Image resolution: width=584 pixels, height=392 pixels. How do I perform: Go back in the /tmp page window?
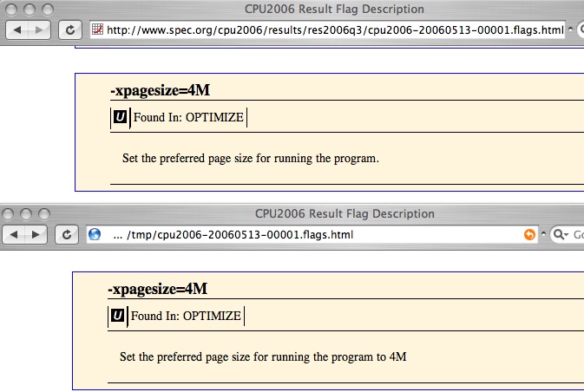pos(16,234)
